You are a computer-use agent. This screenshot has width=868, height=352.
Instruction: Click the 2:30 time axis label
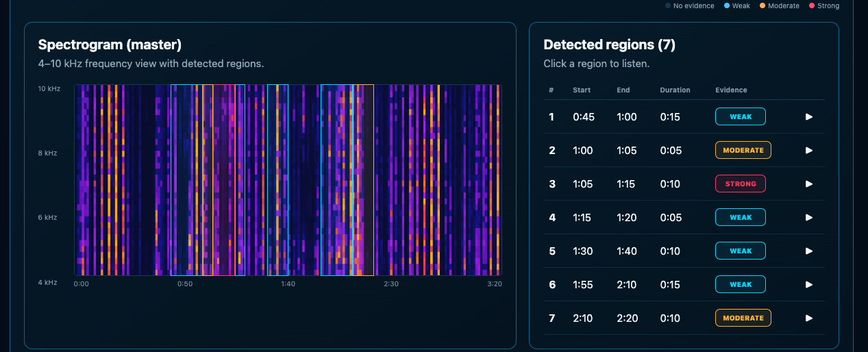point(390,284)
